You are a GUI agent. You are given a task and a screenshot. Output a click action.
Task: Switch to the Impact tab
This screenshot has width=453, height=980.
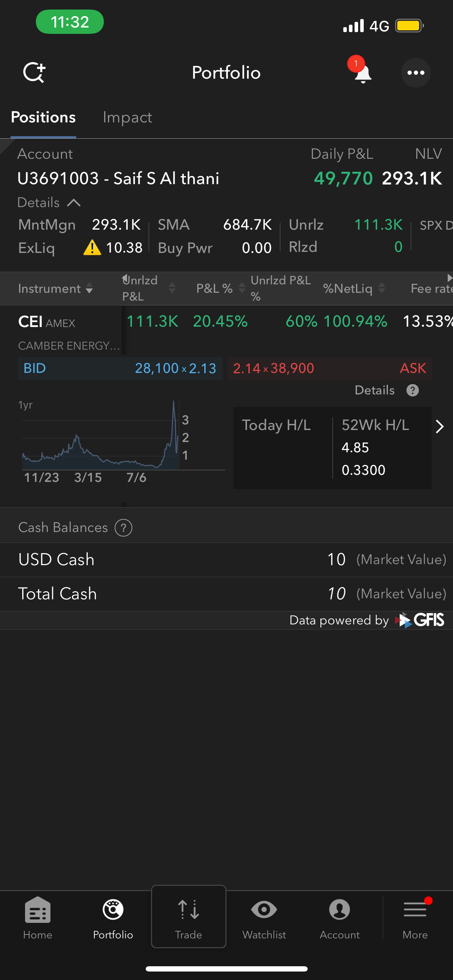(x=127, y=117)
